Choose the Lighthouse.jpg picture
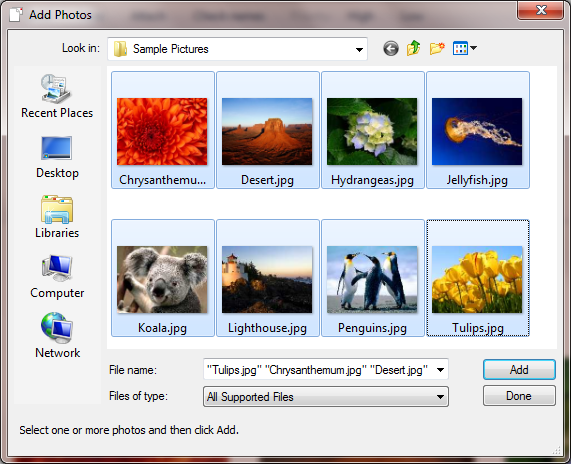Image resolution: width=571 pixels, height=464 pixels. pos(268,278)
